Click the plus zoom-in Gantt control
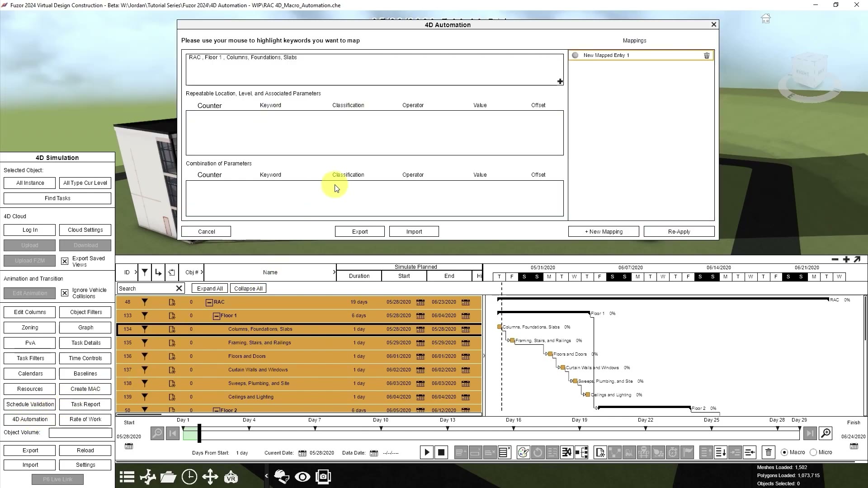The height and width of the screenshot is (488, 868). (846, 259)
